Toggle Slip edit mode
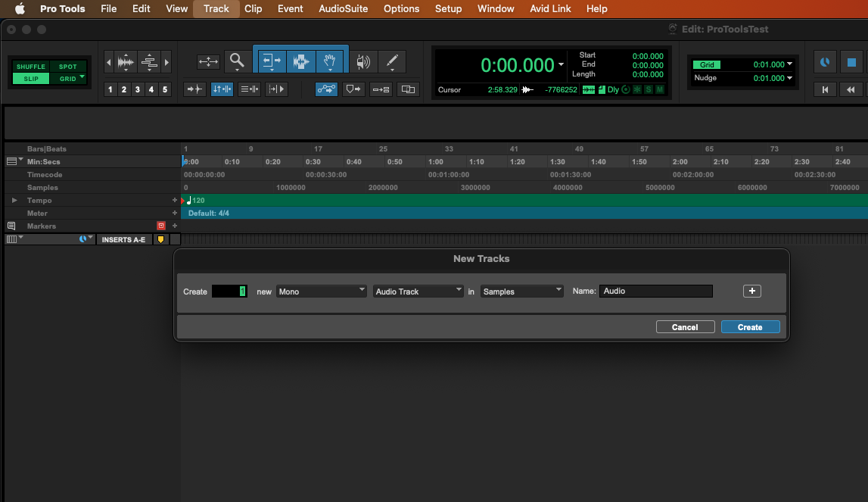 pos(31,79)
